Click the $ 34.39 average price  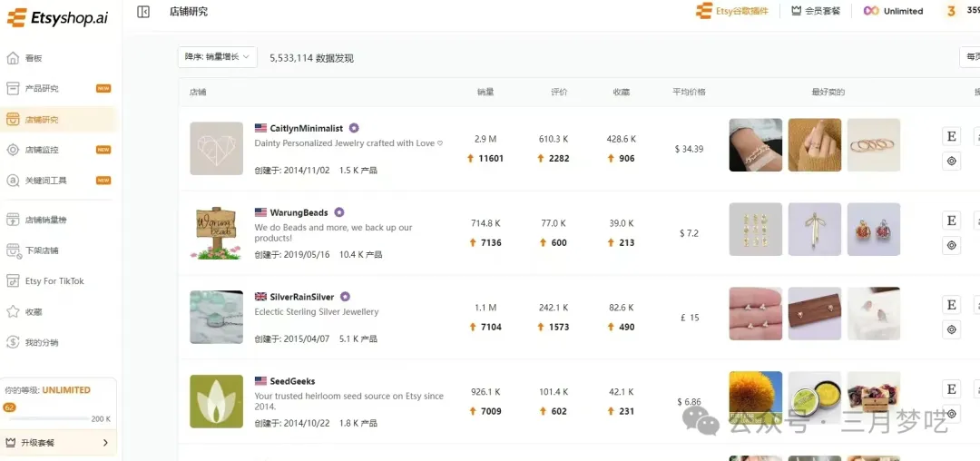(x=689, y=149)
